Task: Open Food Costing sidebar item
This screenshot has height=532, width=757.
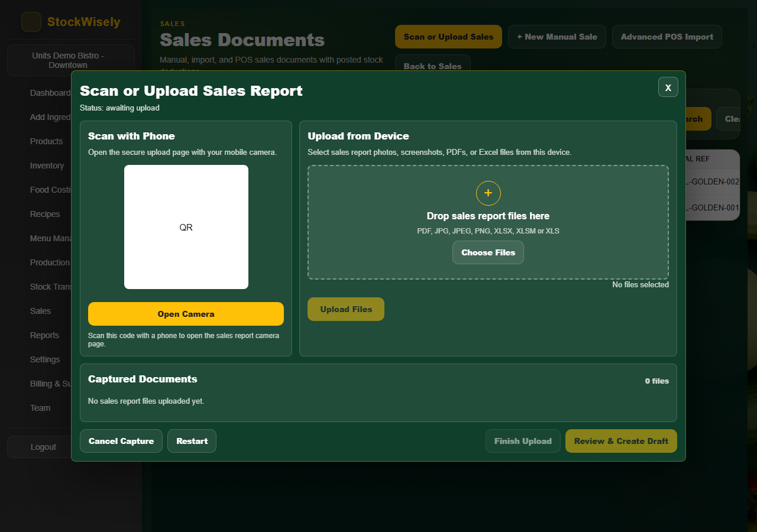Action: (x=50, y=190)
